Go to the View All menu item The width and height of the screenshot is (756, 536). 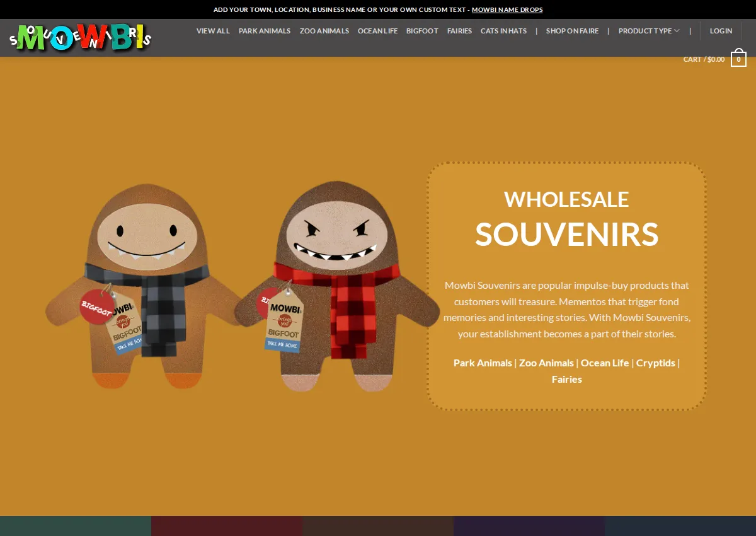pos(213,31)
